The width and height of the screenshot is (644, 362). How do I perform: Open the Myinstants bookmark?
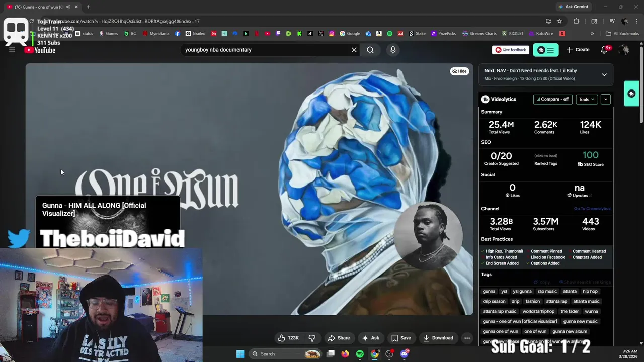pyautogui.click(x=156, y=34)
